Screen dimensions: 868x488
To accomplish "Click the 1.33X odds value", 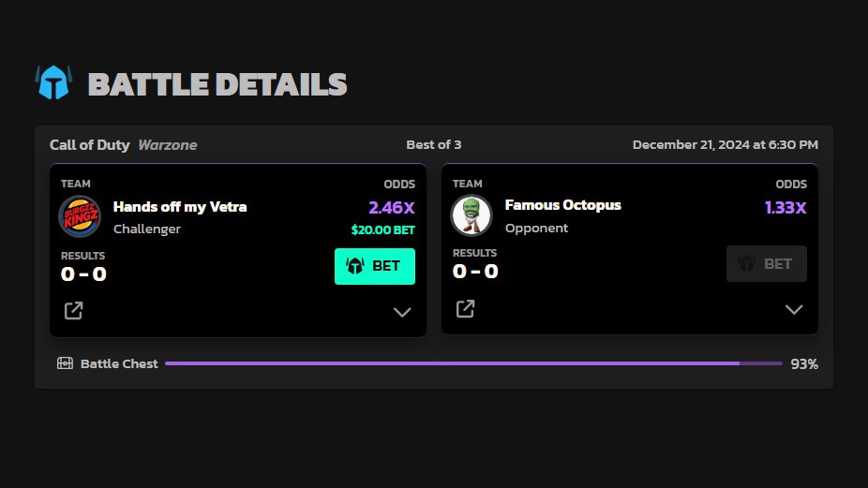I will pos(786,208).
